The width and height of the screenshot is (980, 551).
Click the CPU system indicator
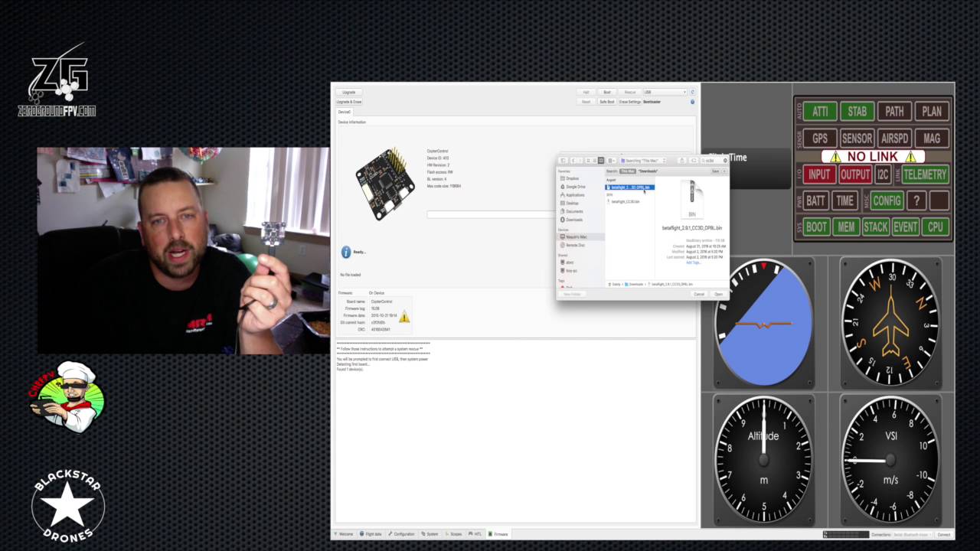point(936,227)
